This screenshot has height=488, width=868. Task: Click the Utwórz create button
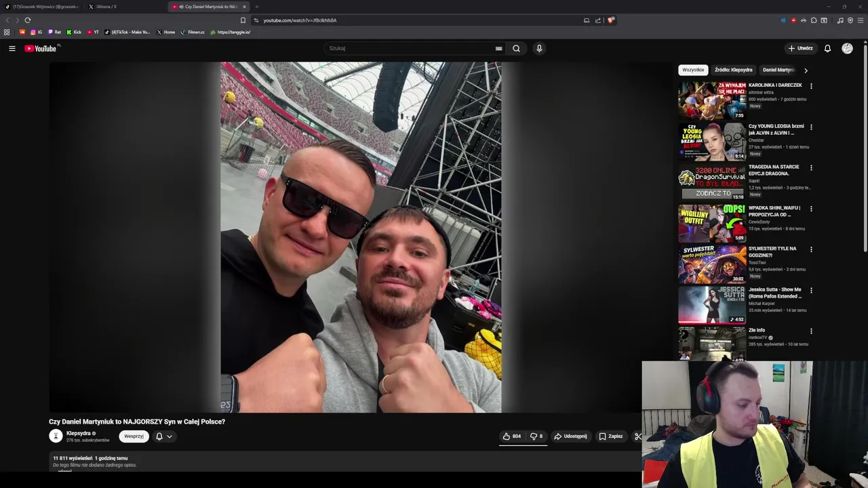coord(800,48)
